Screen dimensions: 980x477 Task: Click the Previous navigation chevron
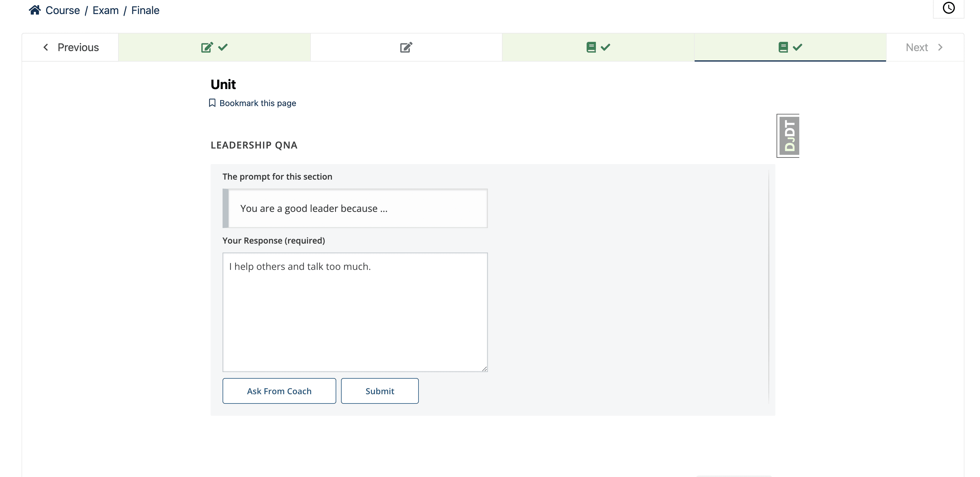click(46, 47)
